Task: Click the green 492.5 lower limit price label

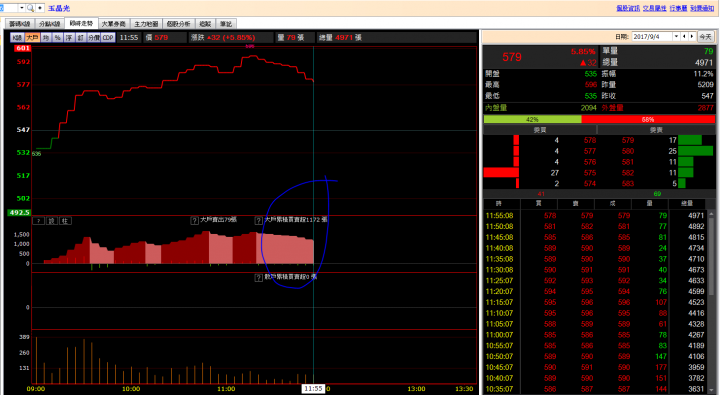Action: pos(19,212)
